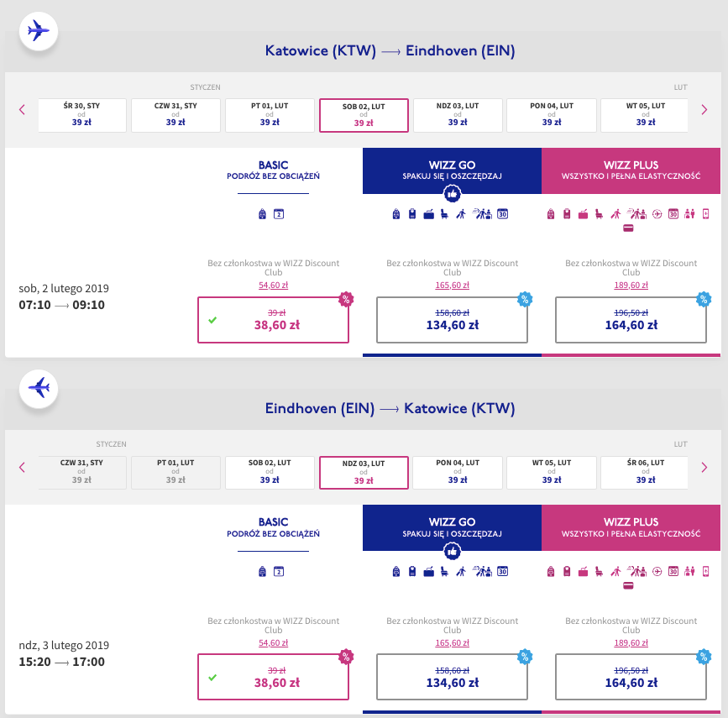
Task: Click credit card icon under outbound WIZZ PLUS
Action: (627, 228)
